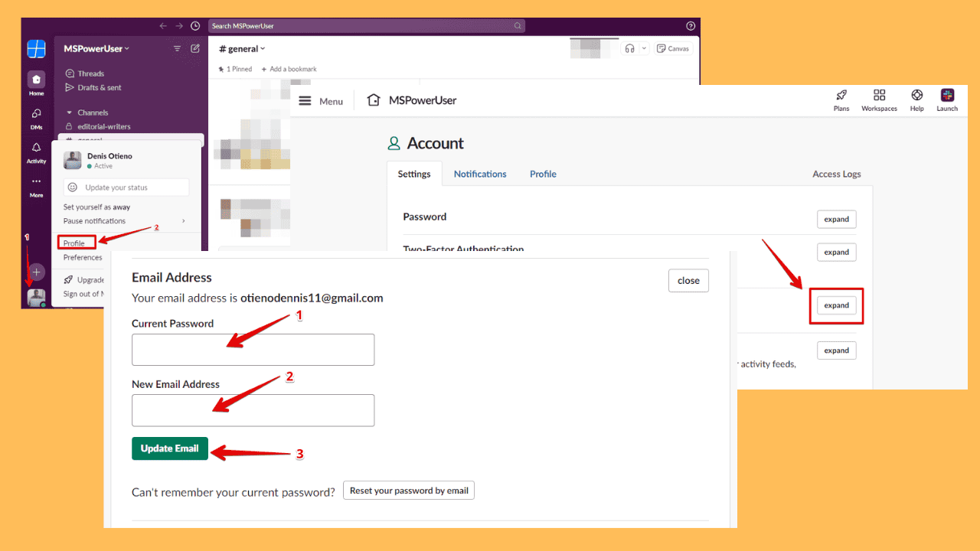Click the Update your status field
Viewport: 980px width, 551px height.
[126, 187]
